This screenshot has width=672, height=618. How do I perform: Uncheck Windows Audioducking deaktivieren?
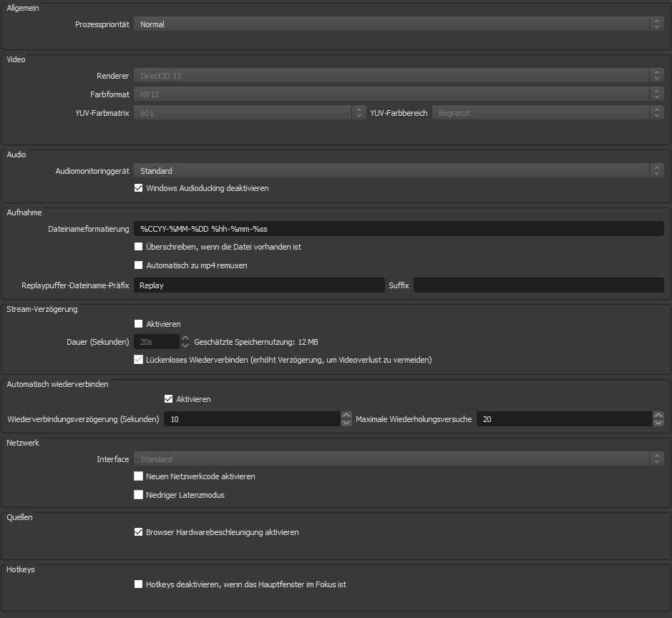tap(139, 188)
